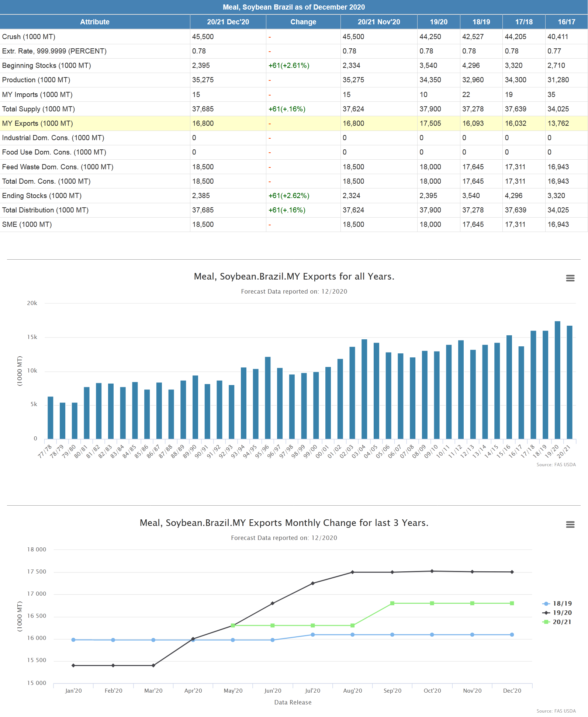Click the 19/20 black marker at Mar'20

pyautogui.click(x=153, y=665)
